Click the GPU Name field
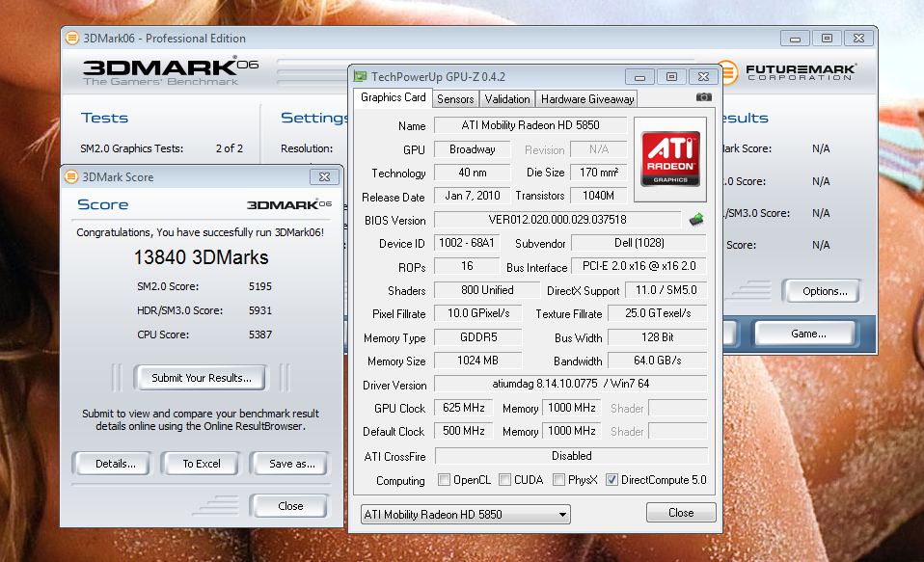Image resolution: width=924 pixels, height=562 pixels. (530, 125)
